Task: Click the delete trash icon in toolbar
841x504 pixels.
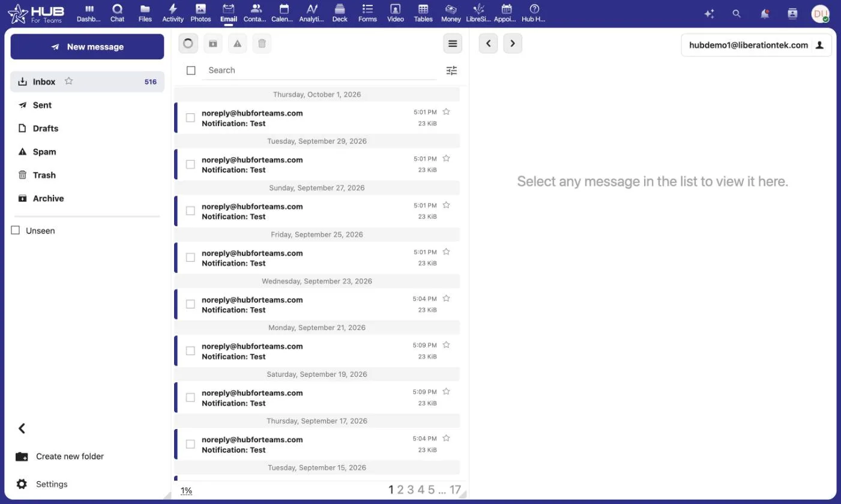Action: point(262,43)
